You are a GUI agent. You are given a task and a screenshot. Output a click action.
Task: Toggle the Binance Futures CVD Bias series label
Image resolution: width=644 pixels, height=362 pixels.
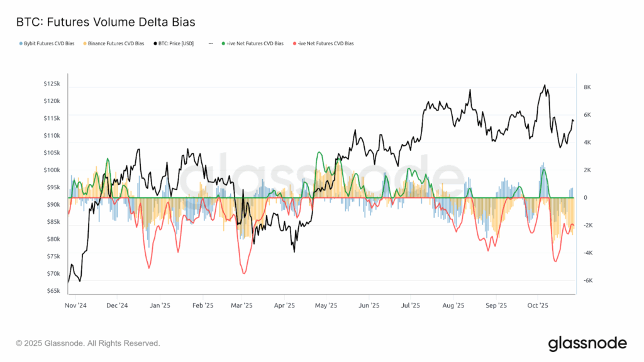(x=116, y=44)
